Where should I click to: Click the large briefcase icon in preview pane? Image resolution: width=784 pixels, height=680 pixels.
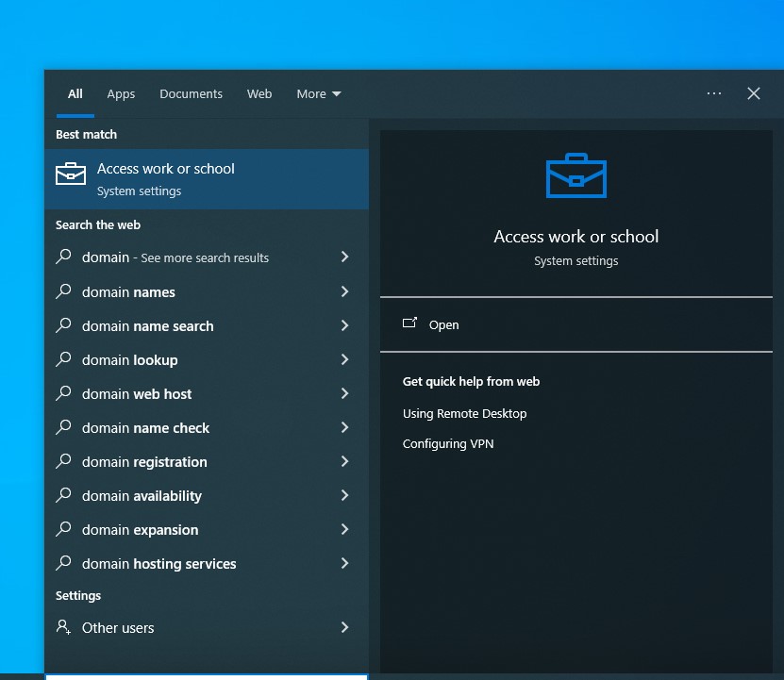coord(575,174)
